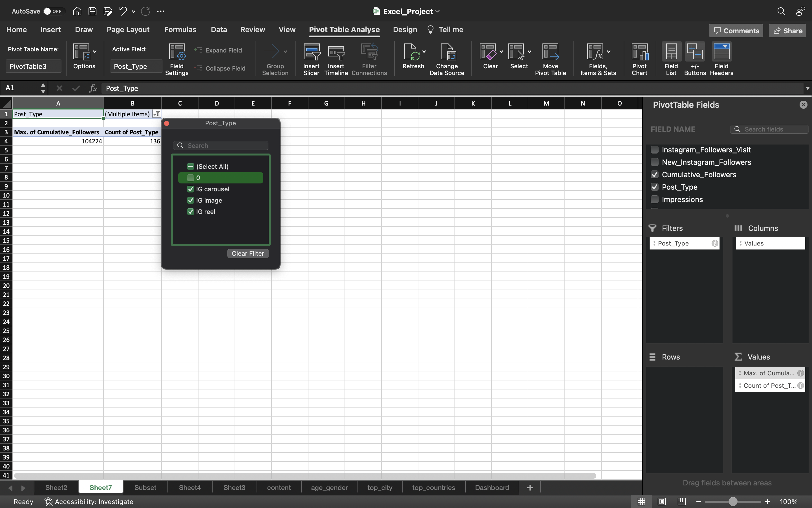Open Field Settings
Image resolution: width=812 pixels, height=508 pixels.
(x=177, y=60)
